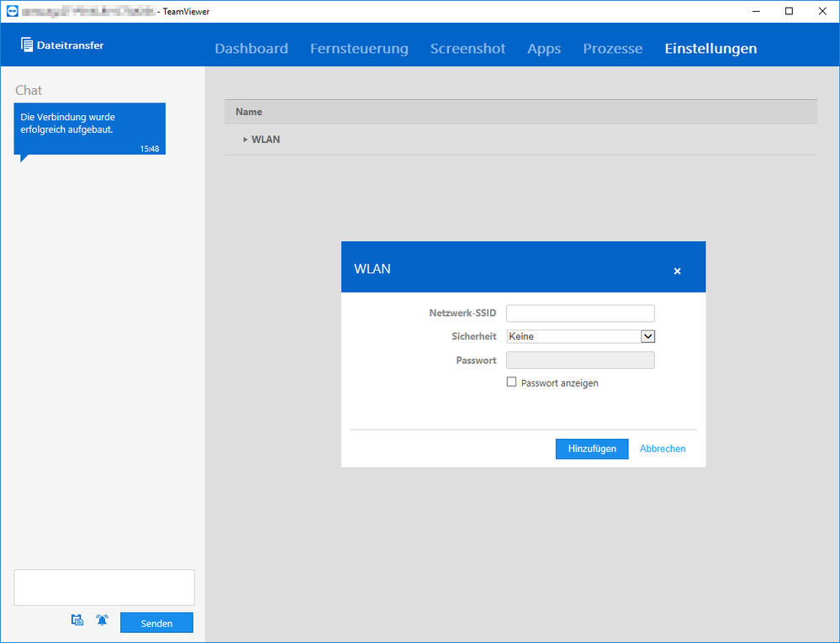Viewport: 840px width, 643px height.
Task: Click the Sicherheit dropdown arrow button
Action: point(647,336)
